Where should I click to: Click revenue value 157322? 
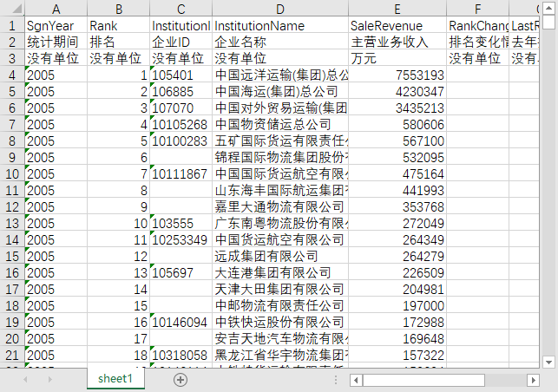[397, 355]
